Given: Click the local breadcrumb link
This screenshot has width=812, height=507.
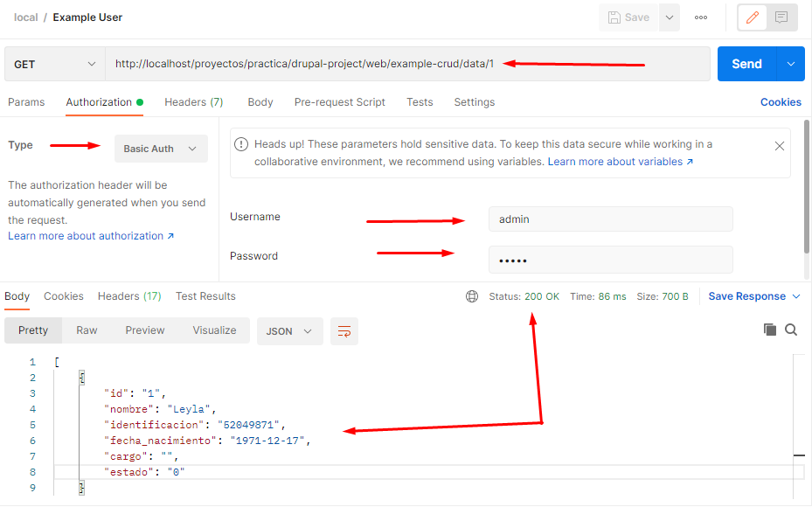Looking at the screenshot, I should point(26,17).
